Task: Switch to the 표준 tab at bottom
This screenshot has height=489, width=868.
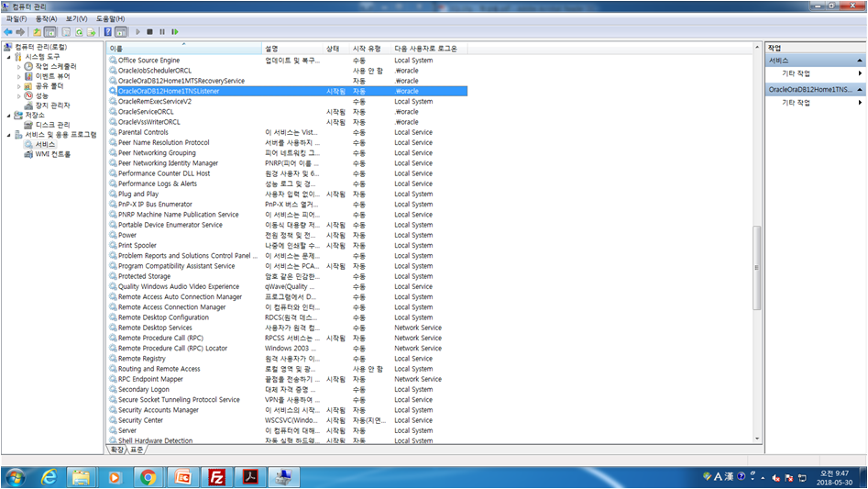Action: (137, 450)
